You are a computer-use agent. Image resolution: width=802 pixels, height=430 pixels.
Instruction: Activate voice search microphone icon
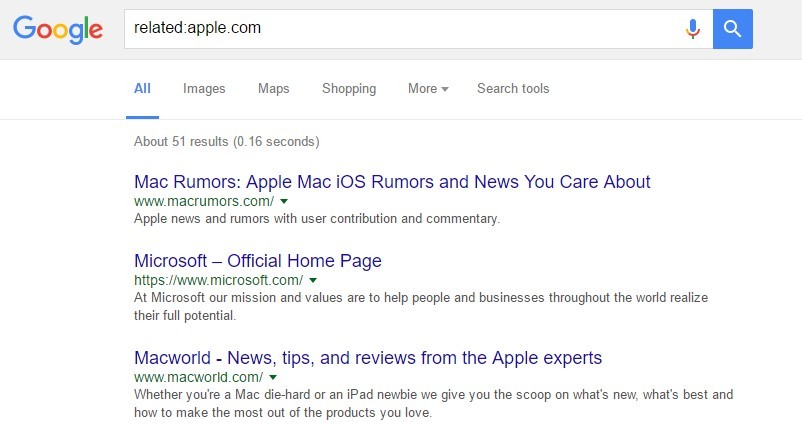pos(693,29)
